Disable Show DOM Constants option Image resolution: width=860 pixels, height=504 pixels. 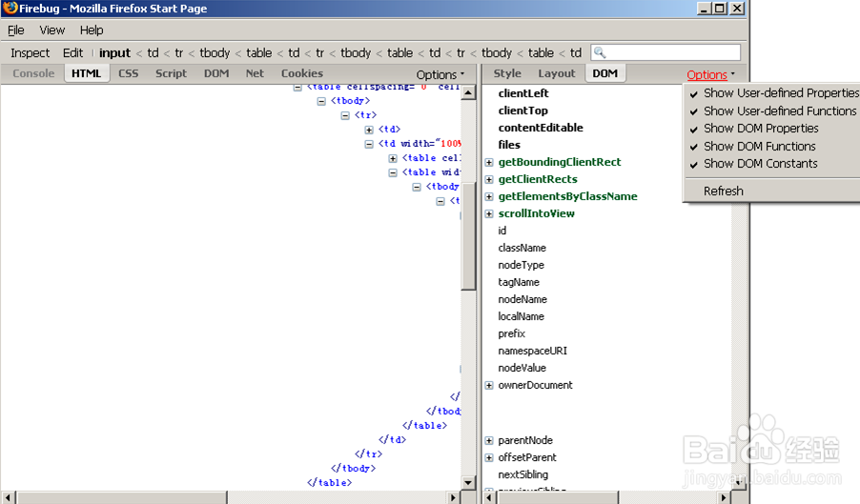click(x=760, y=164)
